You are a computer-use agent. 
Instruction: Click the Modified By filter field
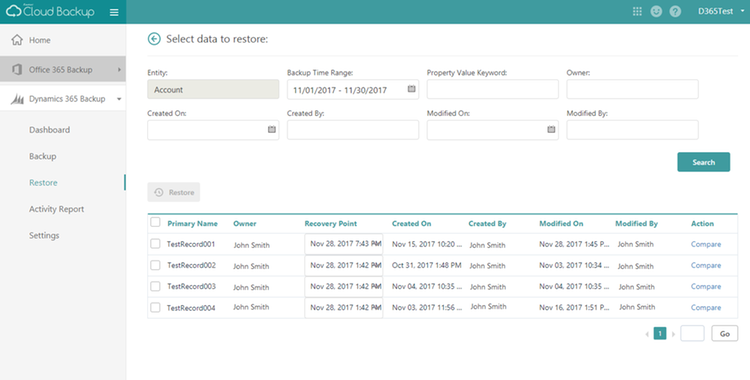[632, 130]
